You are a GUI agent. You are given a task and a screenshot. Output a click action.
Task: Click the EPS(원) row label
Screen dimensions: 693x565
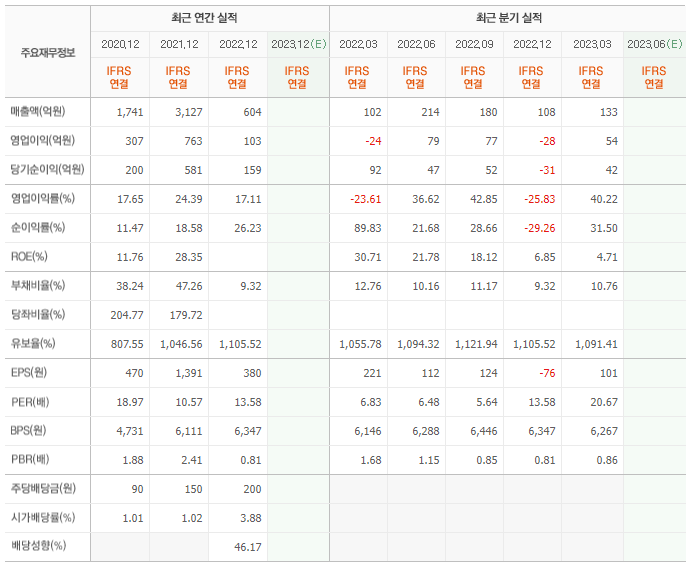click(x=29, y=373)
